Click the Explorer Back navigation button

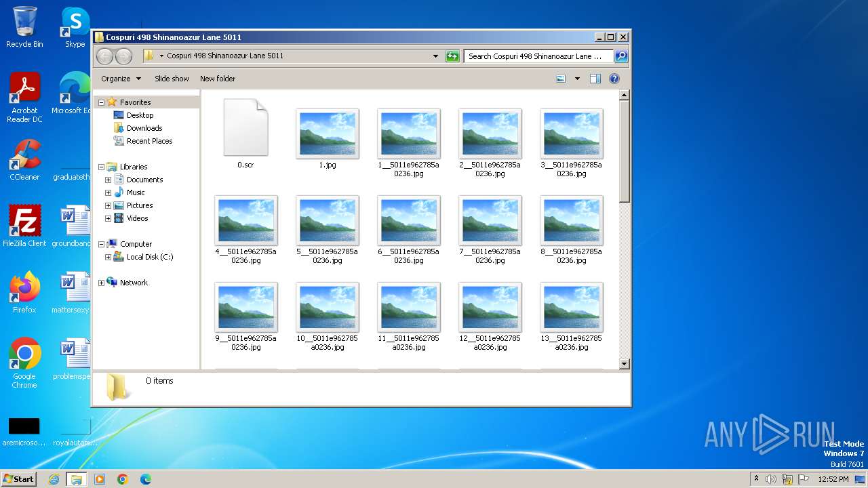point(104,56)
